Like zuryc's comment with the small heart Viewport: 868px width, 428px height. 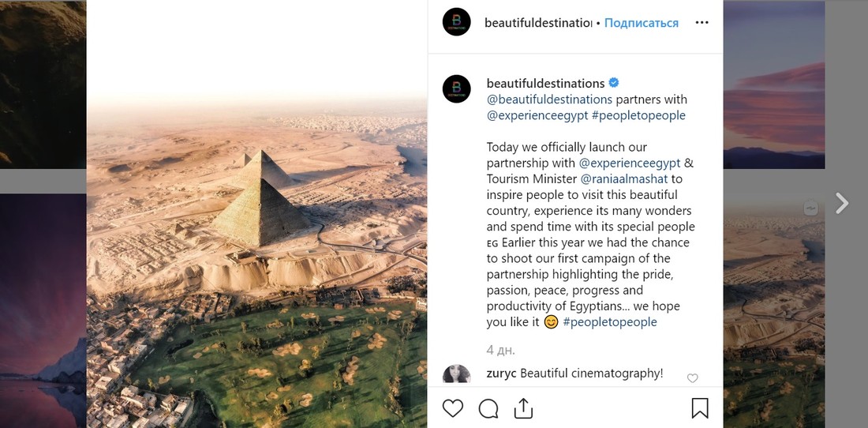[693, 378]
